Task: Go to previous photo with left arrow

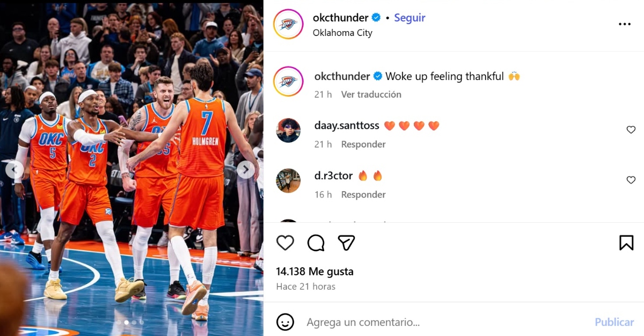Action: pos(14,170)
